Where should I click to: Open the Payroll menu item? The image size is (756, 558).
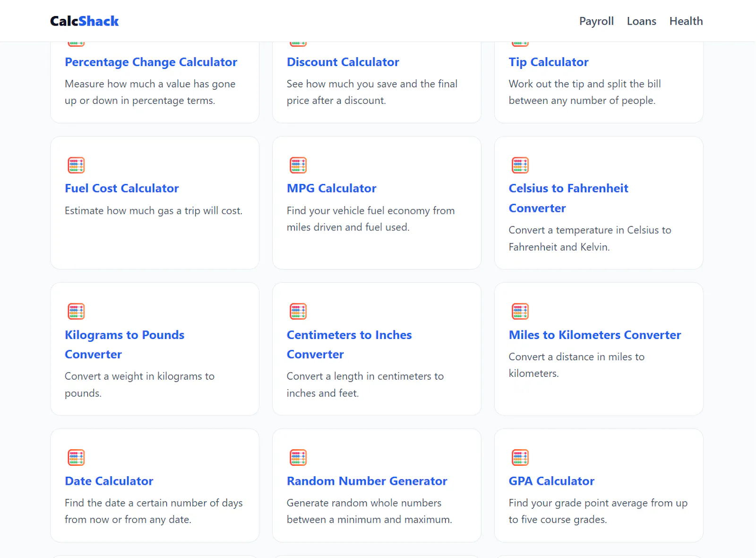tap(596, 21)
